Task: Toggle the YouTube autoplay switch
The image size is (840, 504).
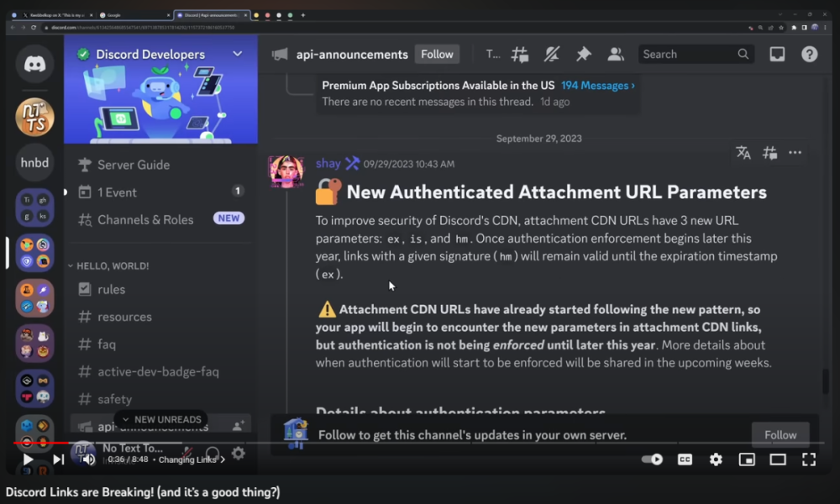Action: pos(652,459)
